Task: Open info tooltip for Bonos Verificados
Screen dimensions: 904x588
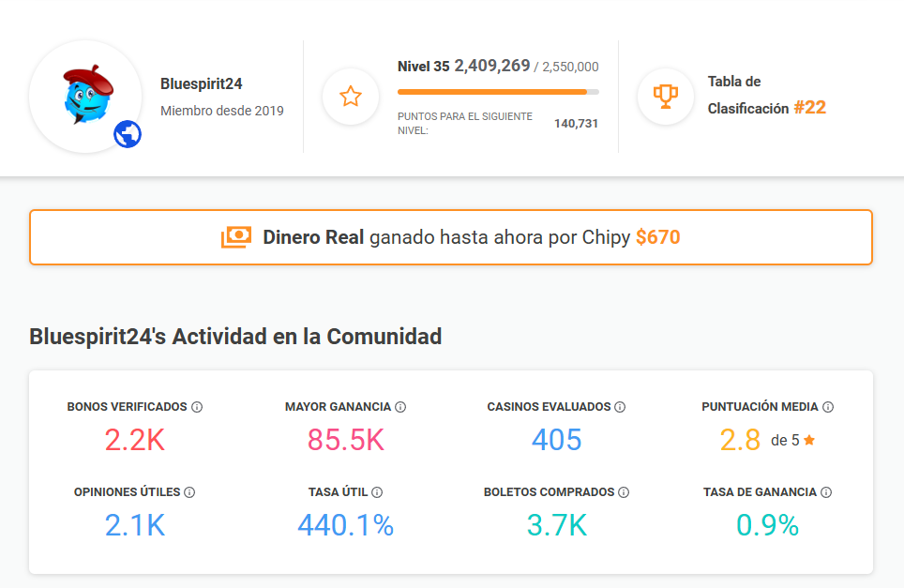Action: [x=196, y=407]
